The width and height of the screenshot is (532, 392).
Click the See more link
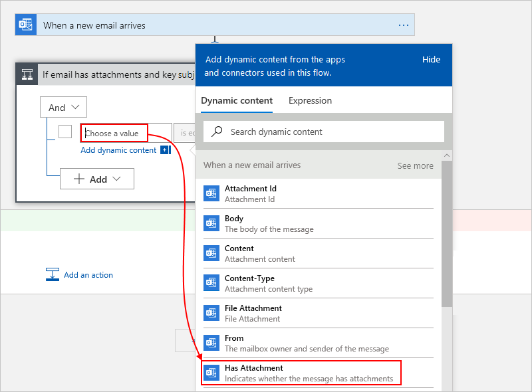pos(415,165)
